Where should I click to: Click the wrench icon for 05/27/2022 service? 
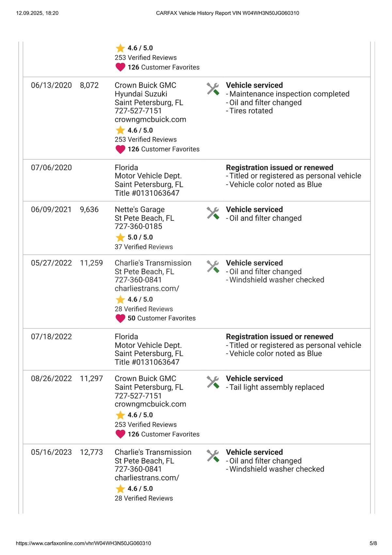(213, 267)
